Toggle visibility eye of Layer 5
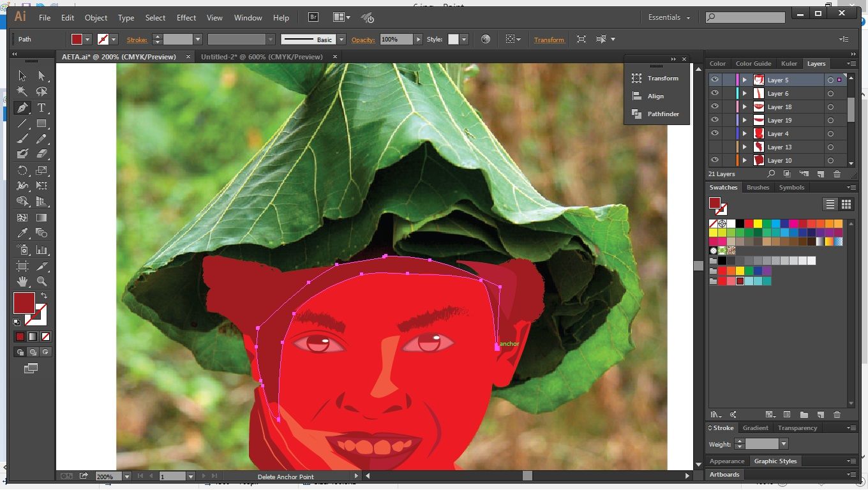This screenshot has height=490, width=868. click(715, 80)
